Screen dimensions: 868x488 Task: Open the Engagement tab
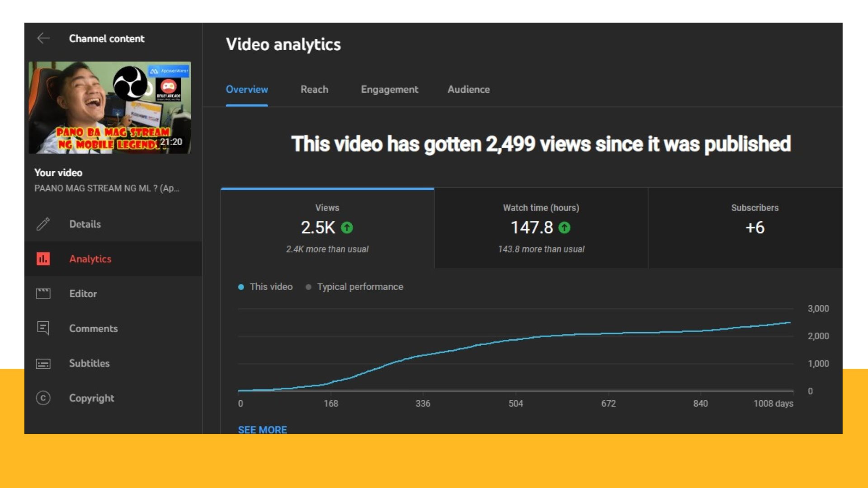click(x=389, y=89)
